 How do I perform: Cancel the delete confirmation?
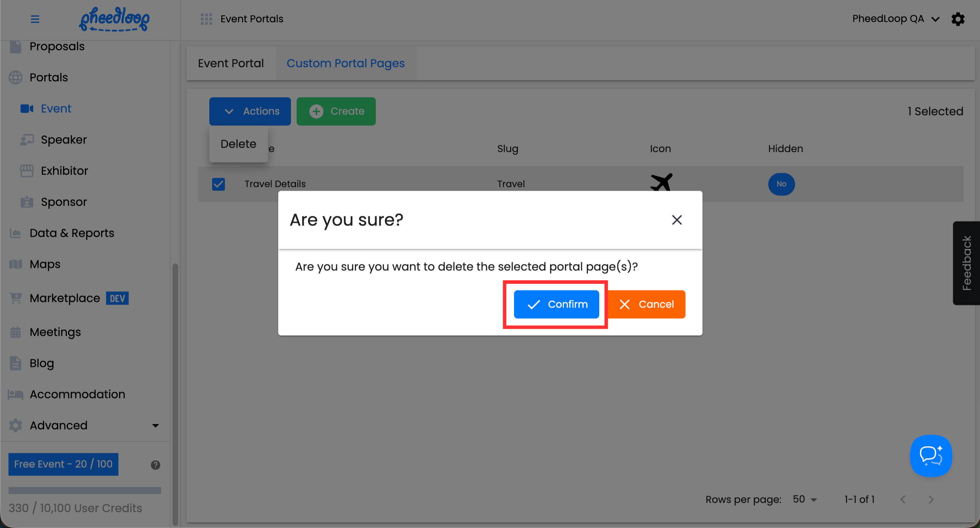[647, 304]
